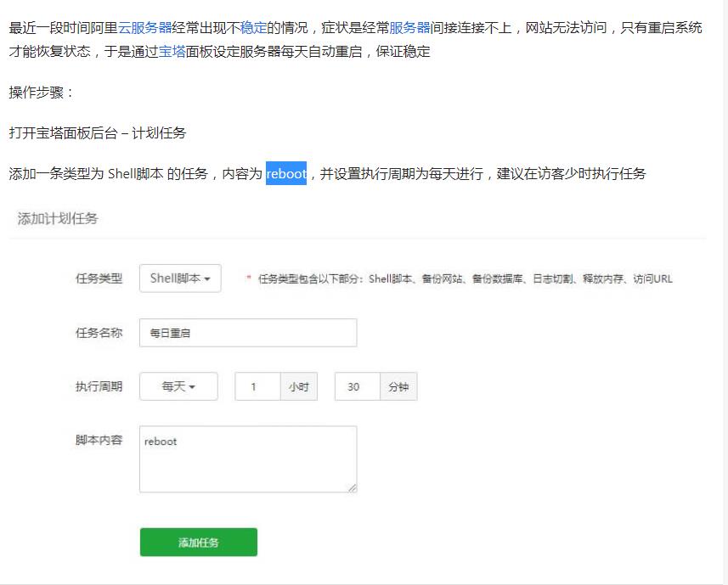Open the 宝塔 link
The image size is (728, 585).
tap(172, 52)
